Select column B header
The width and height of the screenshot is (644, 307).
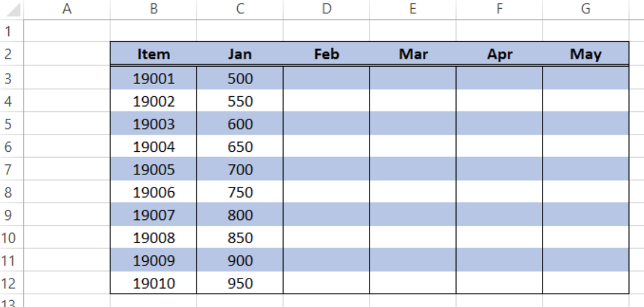click(x=153, y=9)
